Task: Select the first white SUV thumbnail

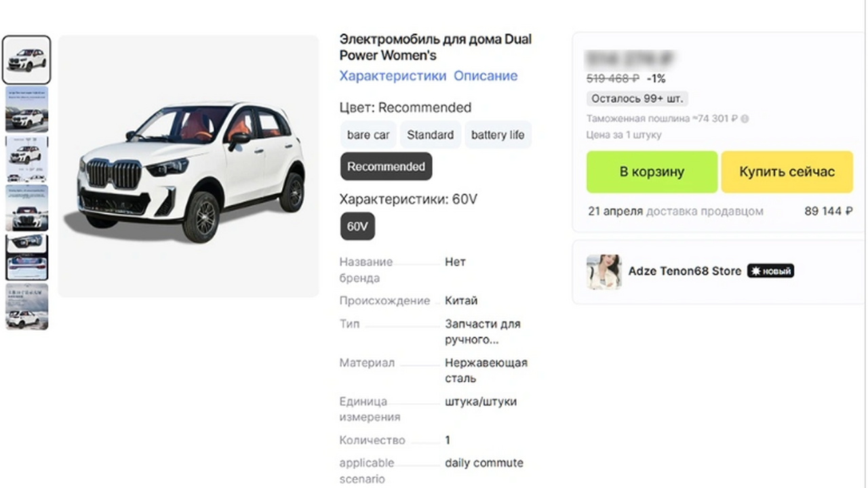Action: [26, 59]
